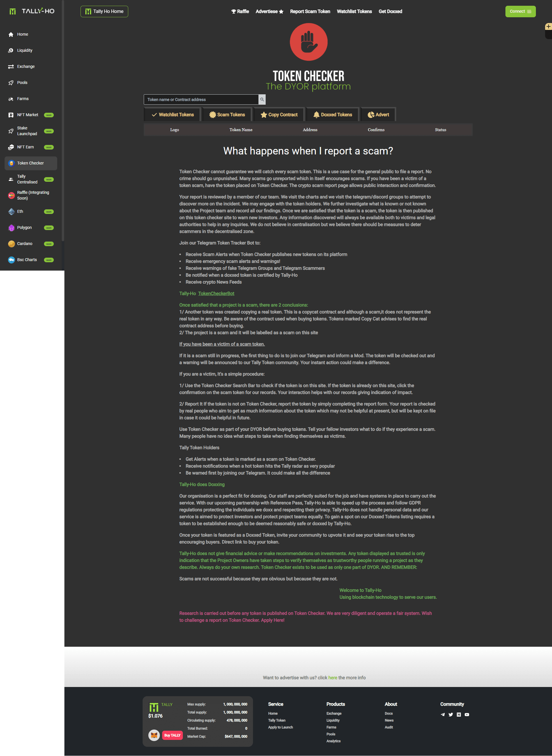The height and width of the screenshot is (756, 552).
Task: Select the Advert tab
Action: pyautogui.click(x=378, y=115)
